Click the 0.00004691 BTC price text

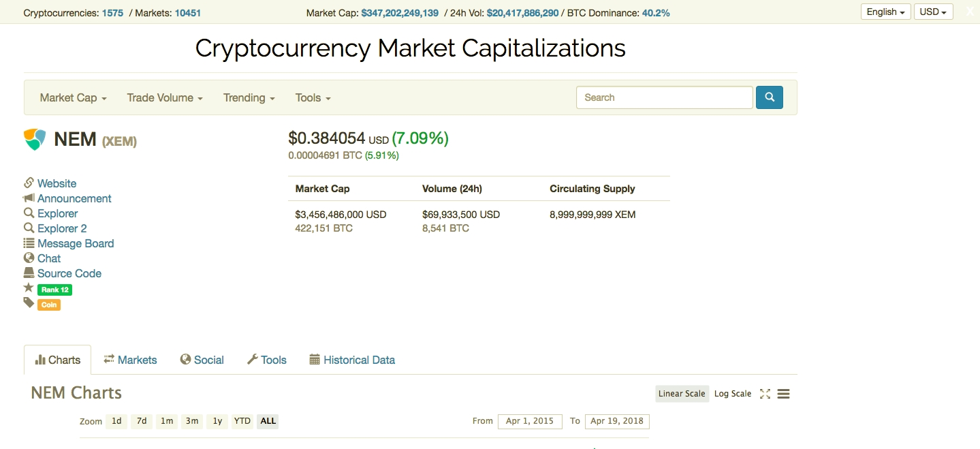coord(325,155)
